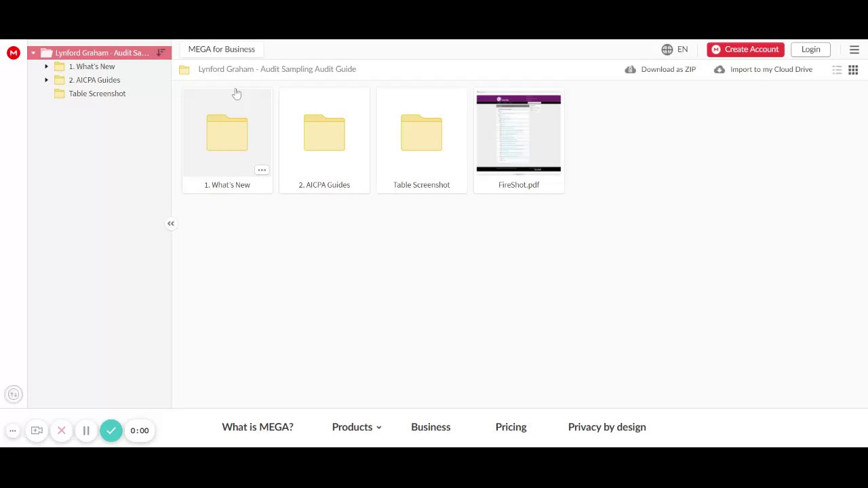Open the Privacy by design footer link
This screenshot has height=488, width=868.
pyautogui.click(x=607, y=427)
